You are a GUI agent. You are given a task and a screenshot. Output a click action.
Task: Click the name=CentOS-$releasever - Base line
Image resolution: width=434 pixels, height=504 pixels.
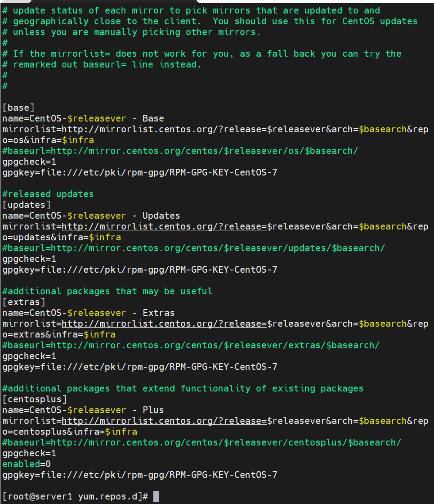tap(83, 119)
